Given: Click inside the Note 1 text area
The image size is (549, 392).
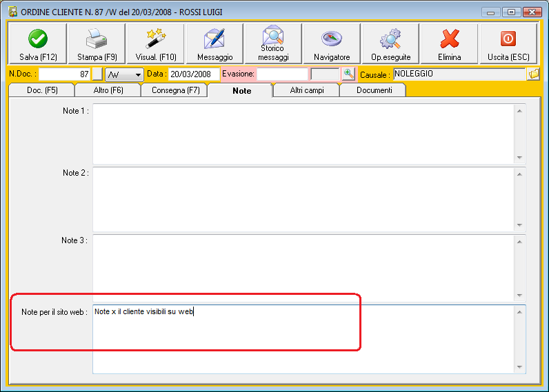Looking at the screenshot, I should pyautogui.click(x=303, y=134).
